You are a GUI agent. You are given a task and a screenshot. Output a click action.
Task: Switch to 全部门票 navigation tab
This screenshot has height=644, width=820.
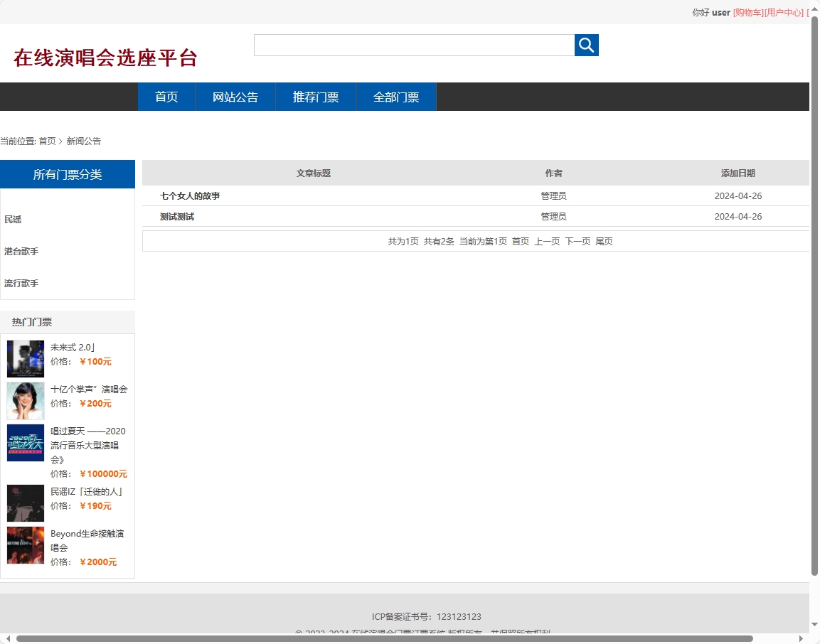point(395,97)
